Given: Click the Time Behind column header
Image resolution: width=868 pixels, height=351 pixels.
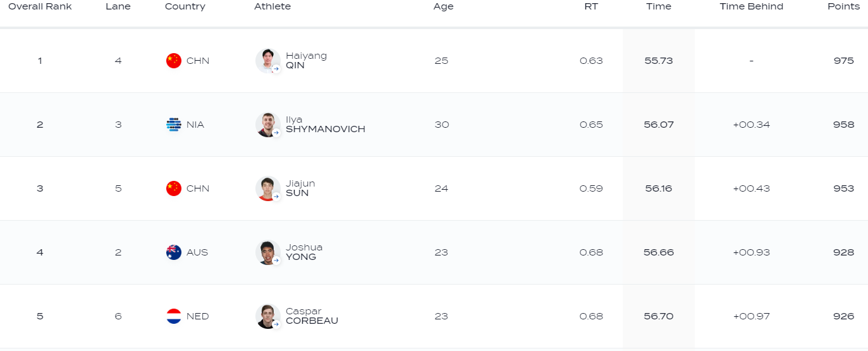Looking at the screenshot, I should 751,6.
